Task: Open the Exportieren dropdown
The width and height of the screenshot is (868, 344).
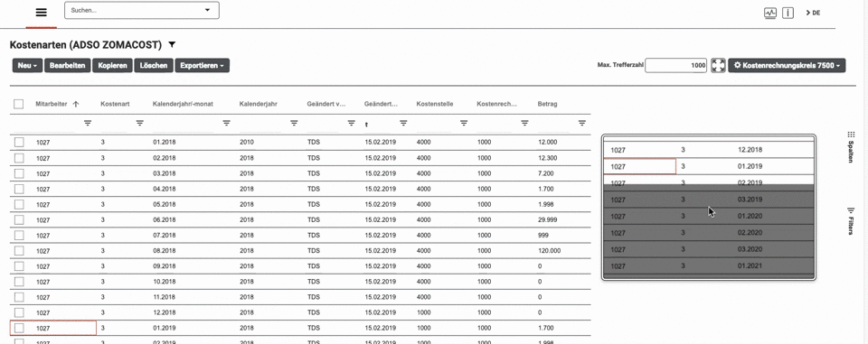Action: coord(202,65)
